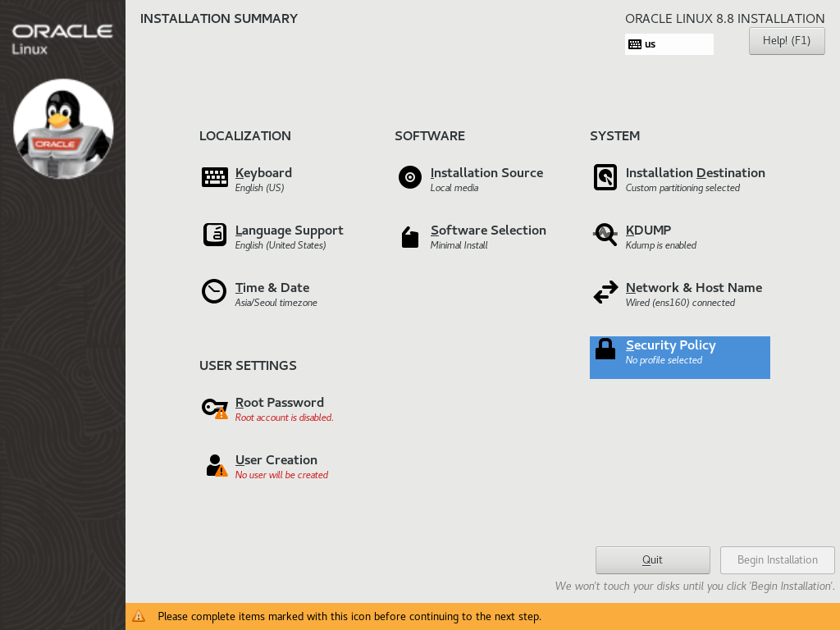Click the Security Policy padlock icon
Image resolution: width=840 pixels, height=630 pixels.
(605, 349)
